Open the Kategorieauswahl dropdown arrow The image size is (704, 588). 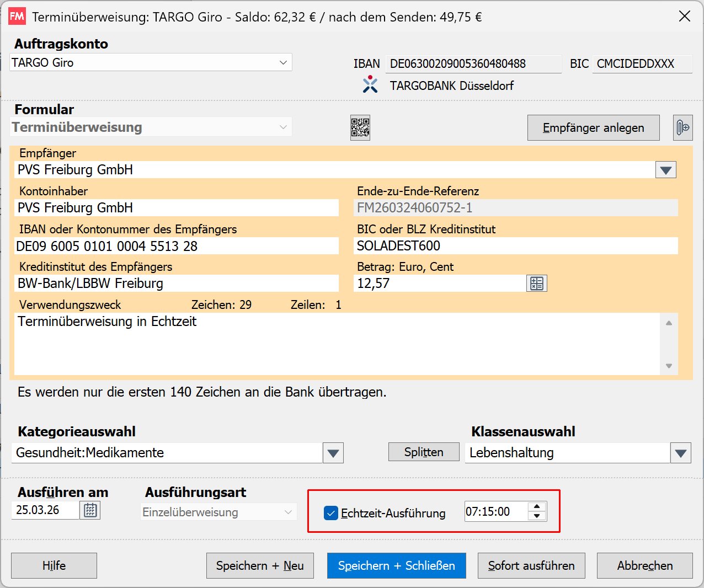[333, 453]
